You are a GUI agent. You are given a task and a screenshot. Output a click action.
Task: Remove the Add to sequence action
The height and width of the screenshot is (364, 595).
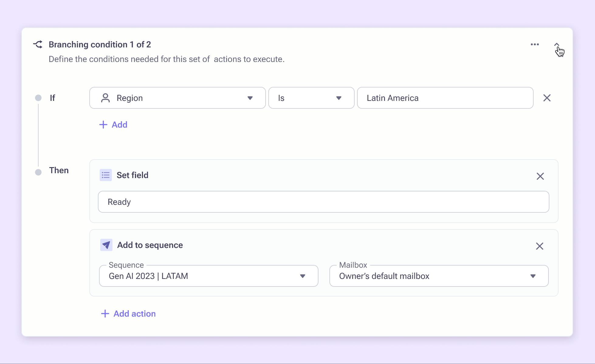click(x=539, y=246)
